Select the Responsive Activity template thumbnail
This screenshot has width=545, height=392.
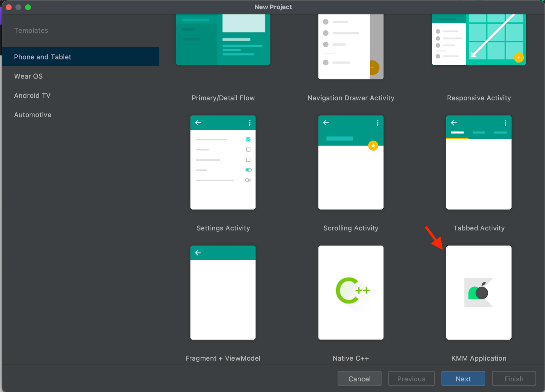coord(479,39)
